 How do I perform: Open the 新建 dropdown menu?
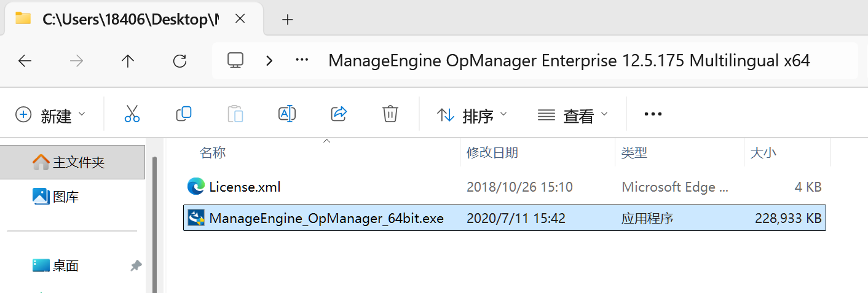(x=51, y=115)
